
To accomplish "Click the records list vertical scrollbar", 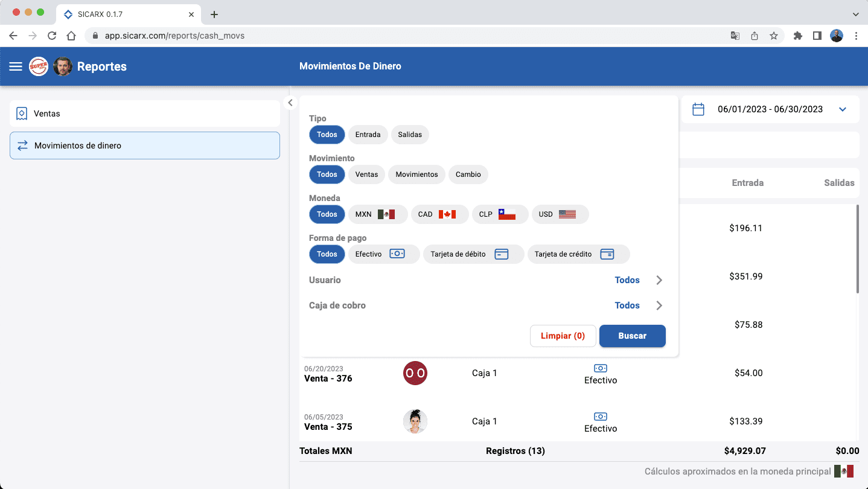I will tap(858, 249).
